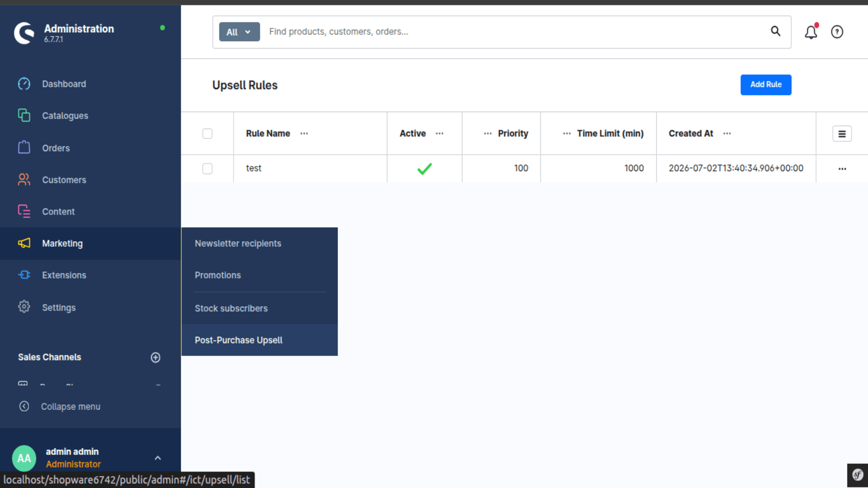The width and height of the screenshot is (868, 488).
Task: Click the Content layout icon
Action: point(24,211)
